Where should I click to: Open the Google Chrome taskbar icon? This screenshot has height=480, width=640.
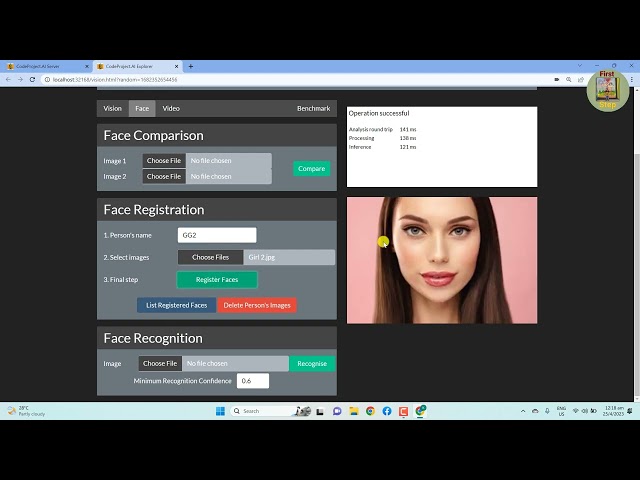370,411
